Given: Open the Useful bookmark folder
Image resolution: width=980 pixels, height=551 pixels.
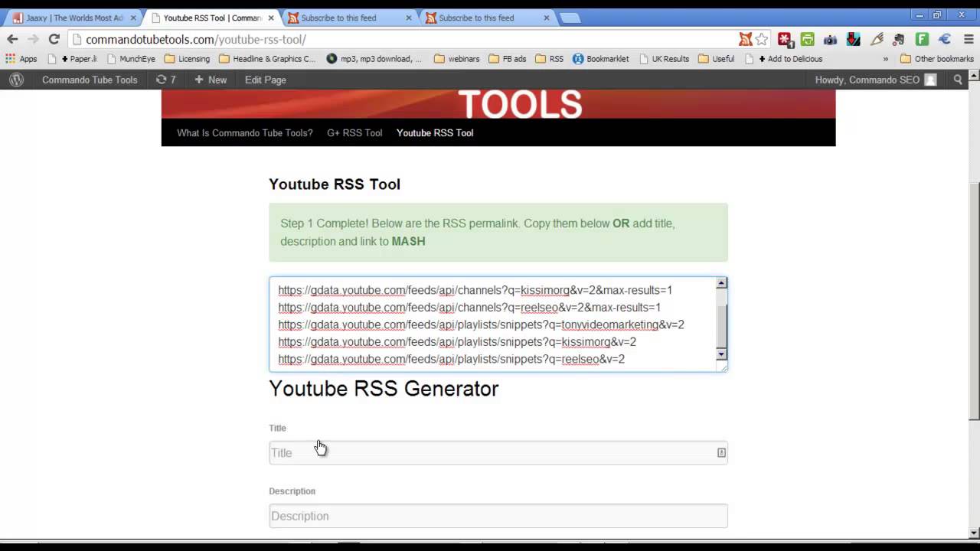Looking at the screenshot, I should (717, 58).
